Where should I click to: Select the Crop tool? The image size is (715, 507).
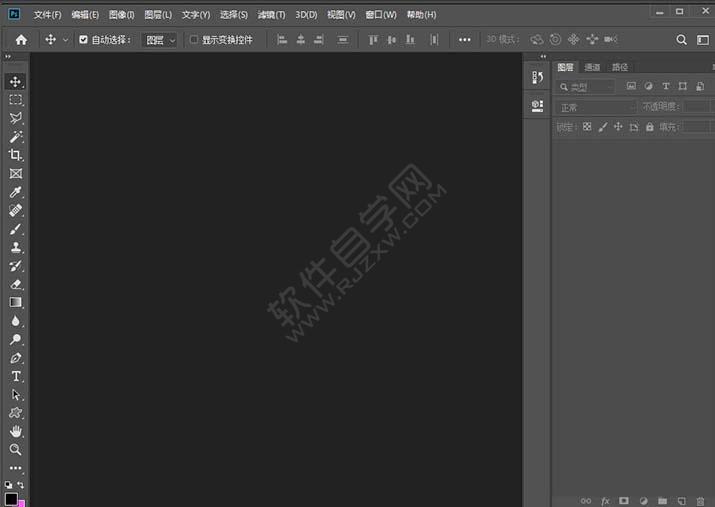coord(16,155)
